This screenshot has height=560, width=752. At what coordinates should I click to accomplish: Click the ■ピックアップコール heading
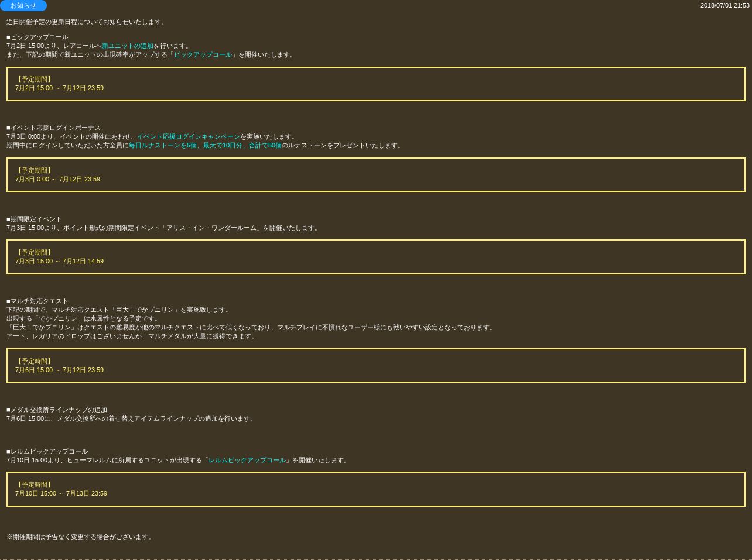[37, 37]
